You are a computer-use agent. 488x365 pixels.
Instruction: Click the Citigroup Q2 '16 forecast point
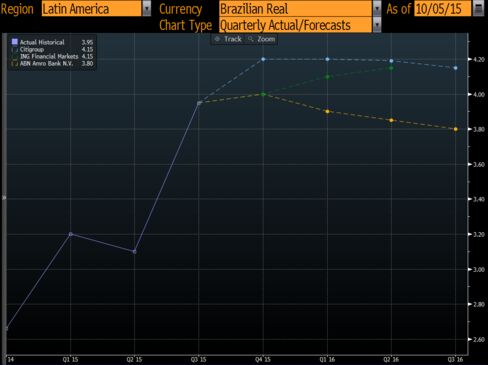point(391,61)
